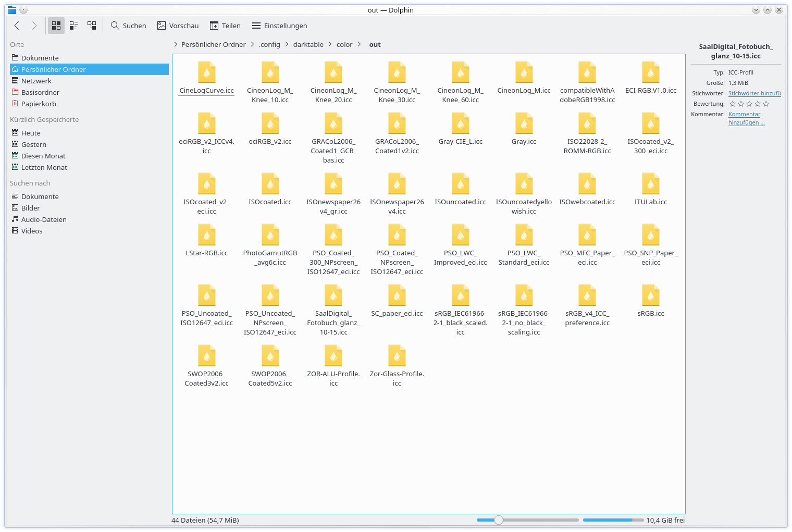Screen dimensions: 792x532
Task: Select PSO_MFC_Paper_eci.icc file icon
Action: tap(587, 235)
